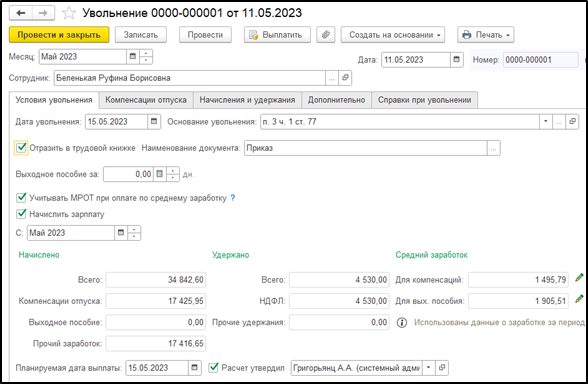Toggle Учитывать МРОТ при оплате checkbox

(x=21, y=197)
